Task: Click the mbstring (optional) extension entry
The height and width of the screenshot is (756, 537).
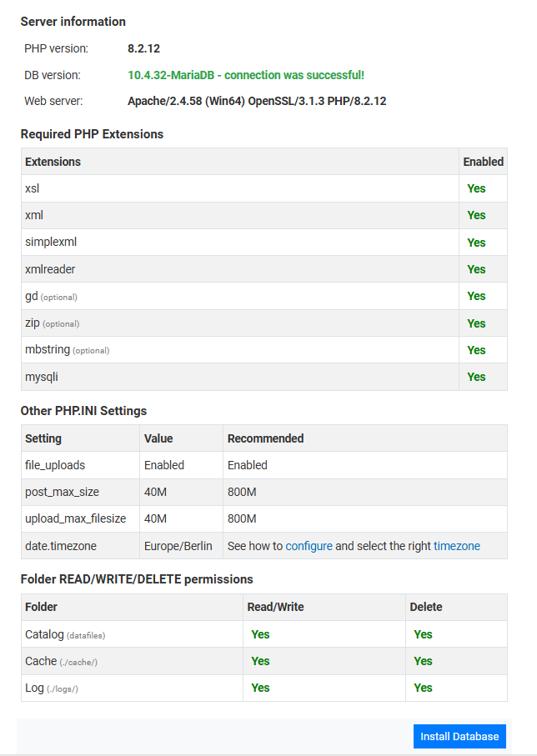Action: pyautogui.click(x=67, y=350)
